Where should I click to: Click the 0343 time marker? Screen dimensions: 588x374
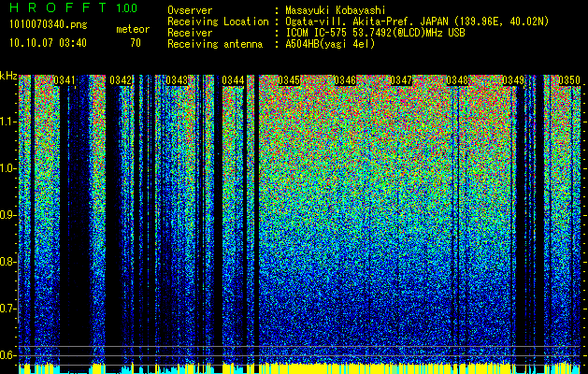click(x=177, y=80)
